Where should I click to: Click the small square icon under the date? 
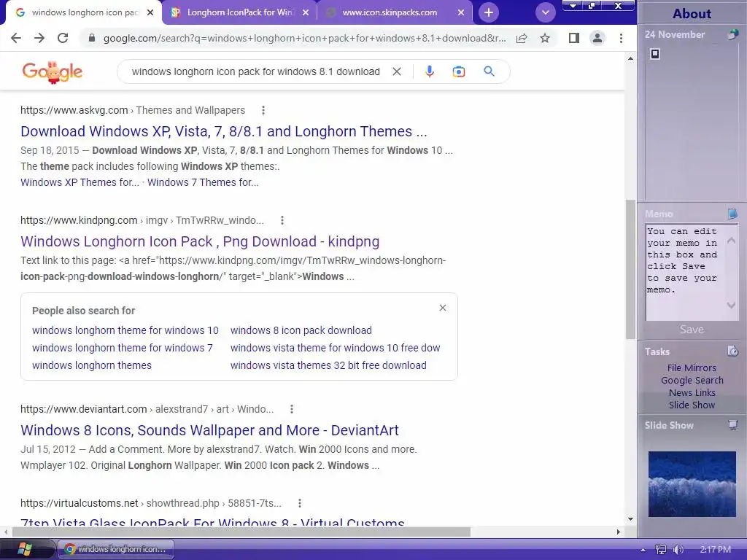[655, 54]
